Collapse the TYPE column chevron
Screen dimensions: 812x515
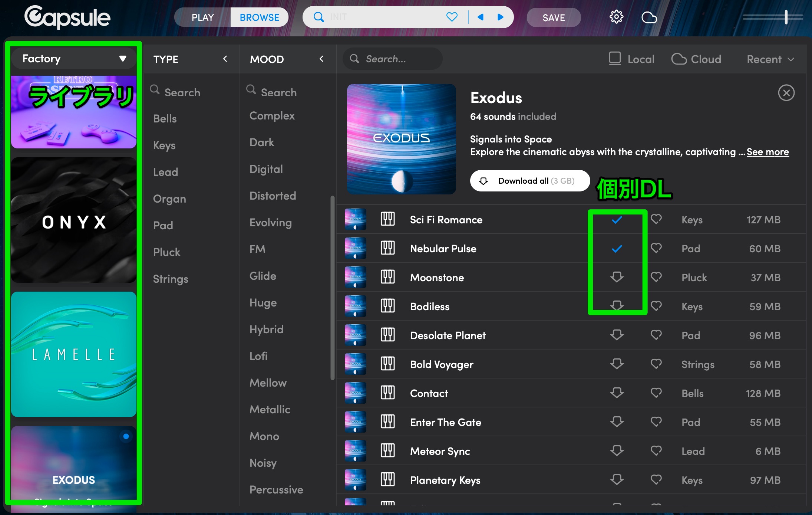[225, 59]
